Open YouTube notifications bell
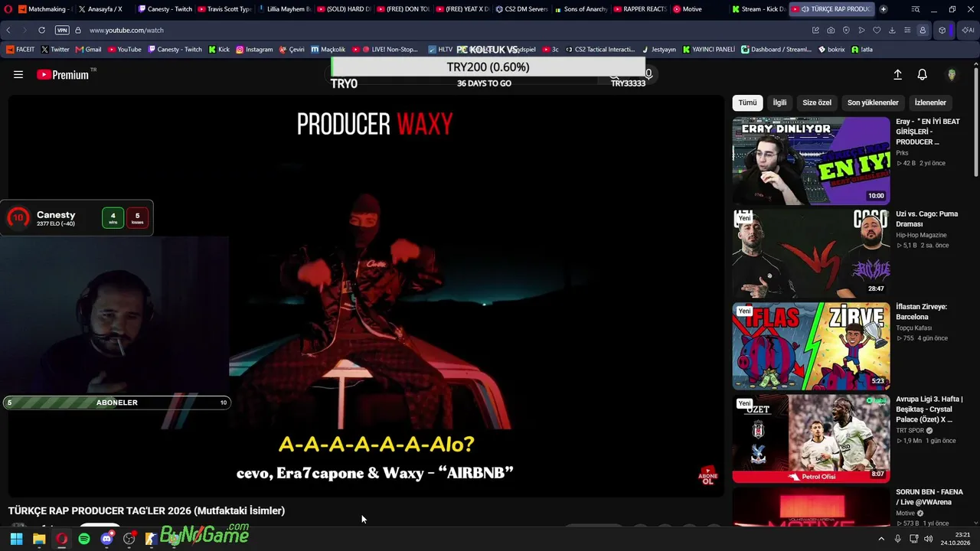 [923, 74]
